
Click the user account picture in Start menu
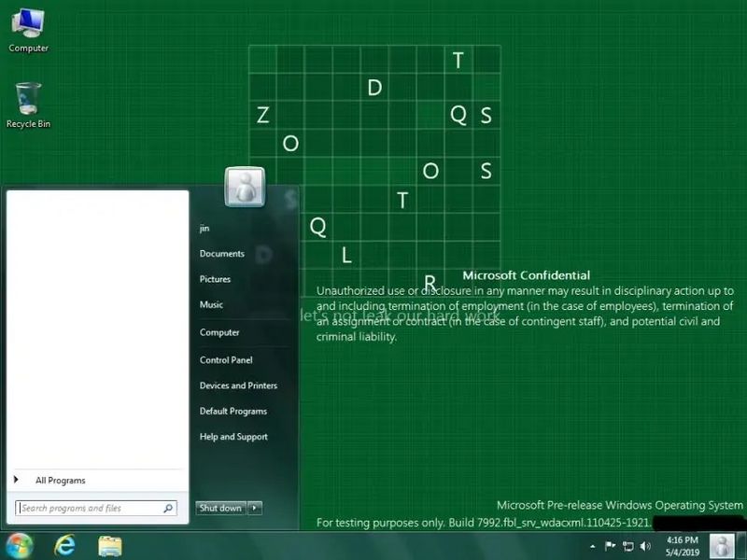click(245, 187)
